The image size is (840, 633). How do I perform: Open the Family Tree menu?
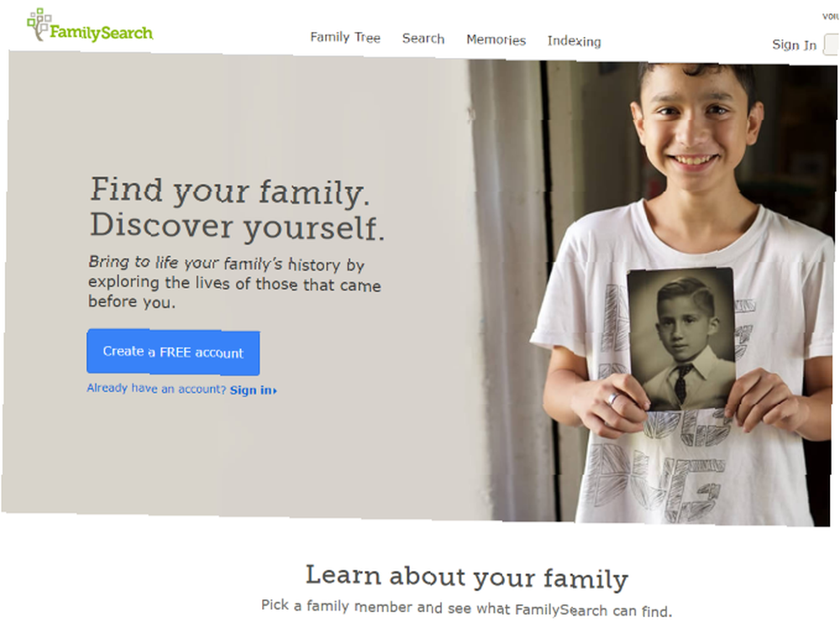[345, 38]
